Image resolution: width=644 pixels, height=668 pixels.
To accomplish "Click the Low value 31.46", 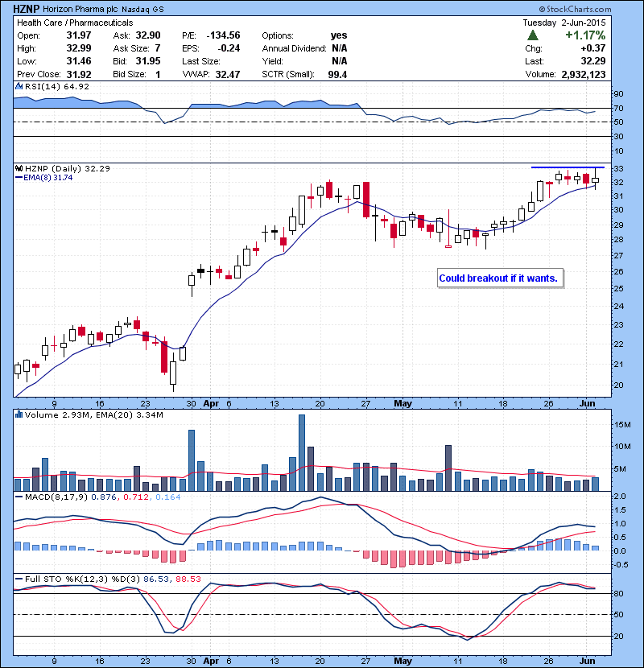I will [x=79, y=61].
